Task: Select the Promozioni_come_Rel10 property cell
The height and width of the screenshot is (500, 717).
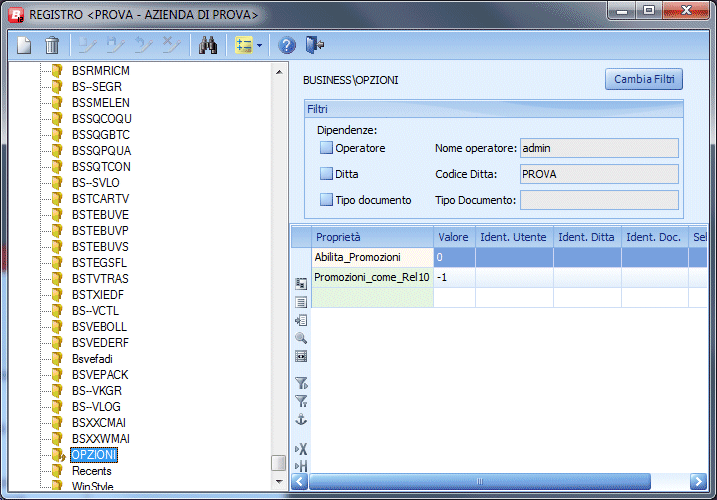Action: [x=372, y=277]
